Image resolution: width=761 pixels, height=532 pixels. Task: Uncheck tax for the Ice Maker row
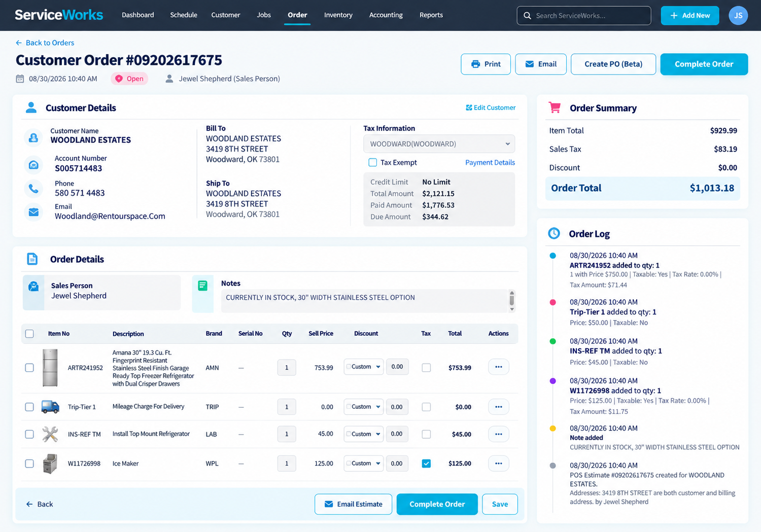point(426,464)
